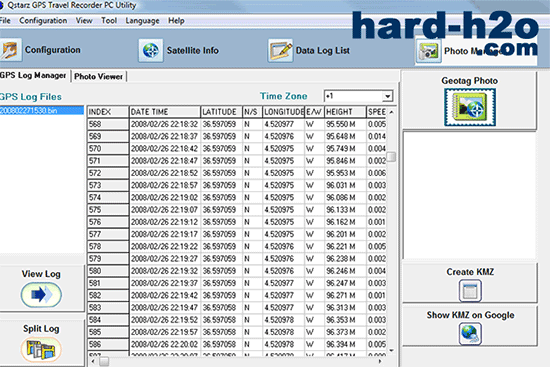The width and height of the screenshot is (550, 367).
Task: Click the View Log arrow button
Action: (41, 295)
